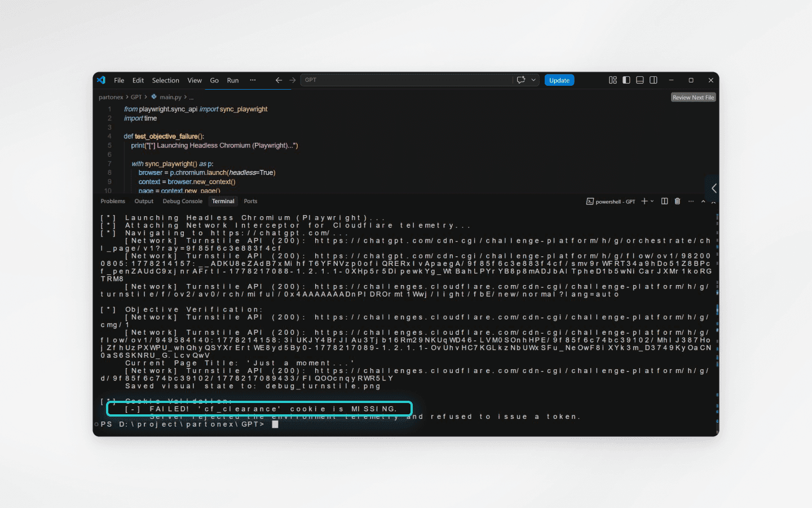Image resolution: width=812 pixels, height=508 pixels.
Task: Toggle the primary side bar
Action: pos(626,80)
